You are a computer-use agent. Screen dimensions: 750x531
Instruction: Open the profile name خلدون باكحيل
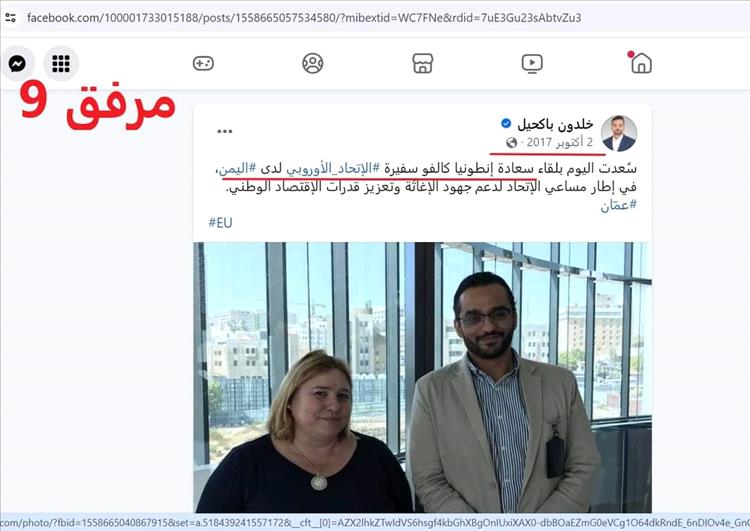[x=555, y=125]
